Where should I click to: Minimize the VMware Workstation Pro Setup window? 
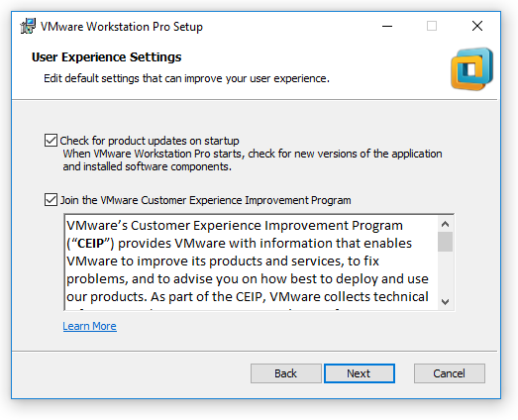[x=387, y=26]
